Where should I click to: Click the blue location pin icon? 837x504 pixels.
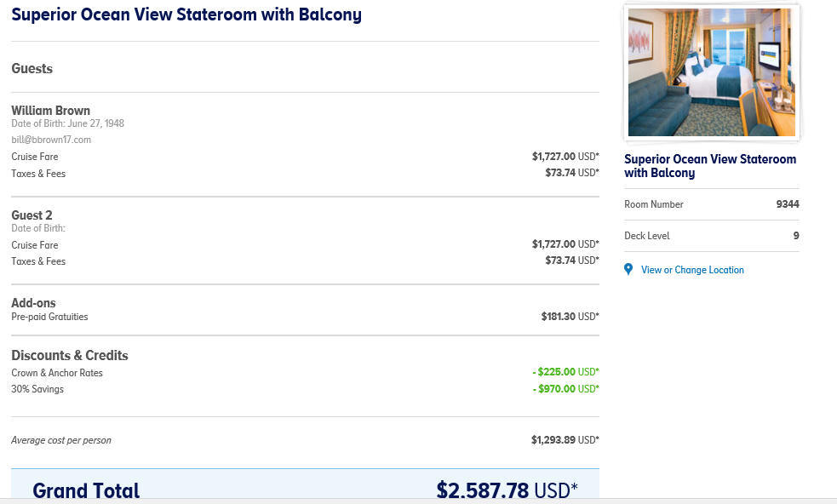tap(628, 270)
